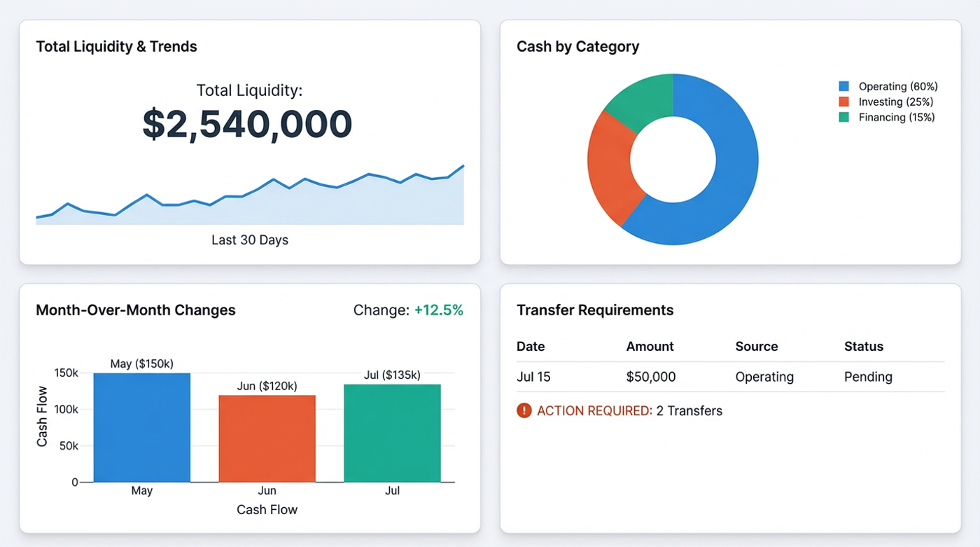Click the $2,540,000 total liquidity value
980x547 pixels.
[x=247, y=124]
